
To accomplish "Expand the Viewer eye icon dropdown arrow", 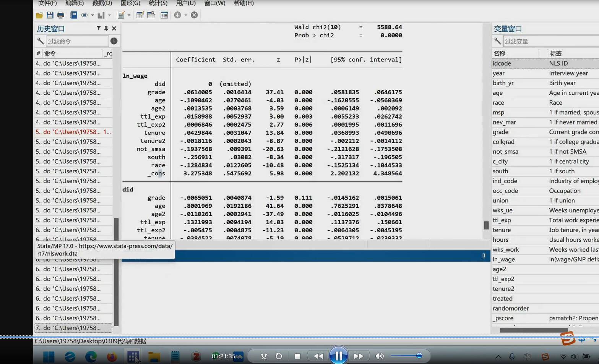I will click(93, 15).
